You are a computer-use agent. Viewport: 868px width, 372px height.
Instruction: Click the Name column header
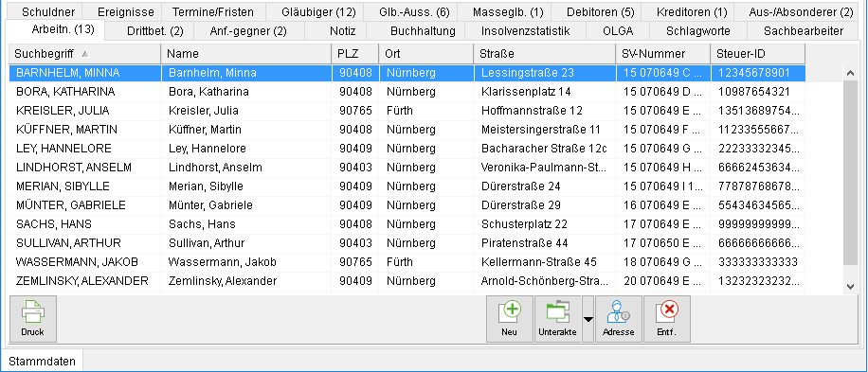pos(246,54)
